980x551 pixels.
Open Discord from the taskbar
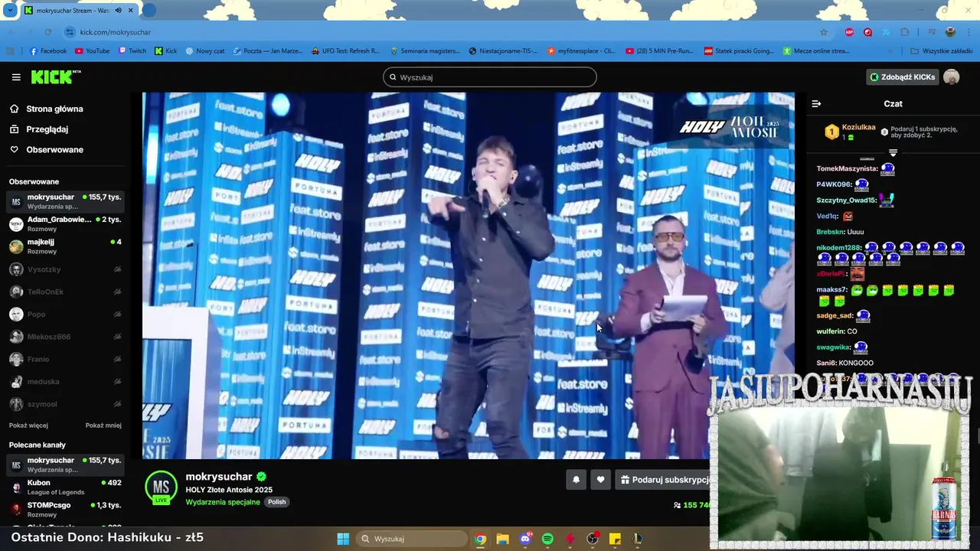[525, 539]
